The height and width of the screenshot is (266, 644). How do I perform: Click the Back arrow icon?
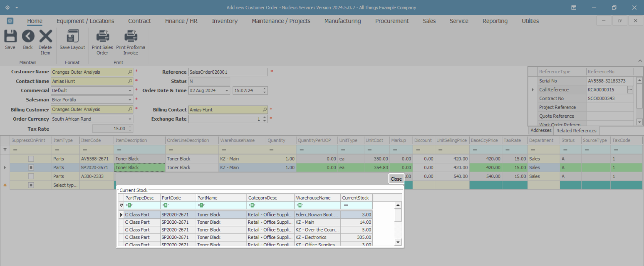coord(28,36)
